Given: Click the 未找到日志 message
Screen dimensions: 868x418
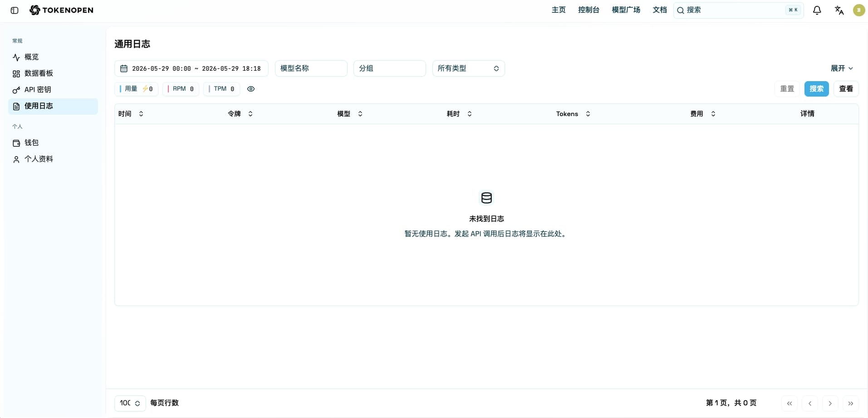Looking at the screenshot, I should [x=486, y=219].
